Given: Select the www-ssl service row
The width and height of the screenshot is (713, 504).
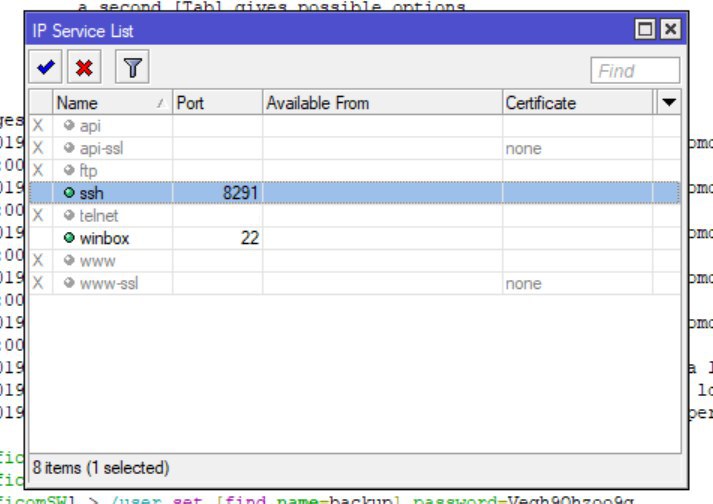Looking at the screenshot, I should [x=355, y=283].
